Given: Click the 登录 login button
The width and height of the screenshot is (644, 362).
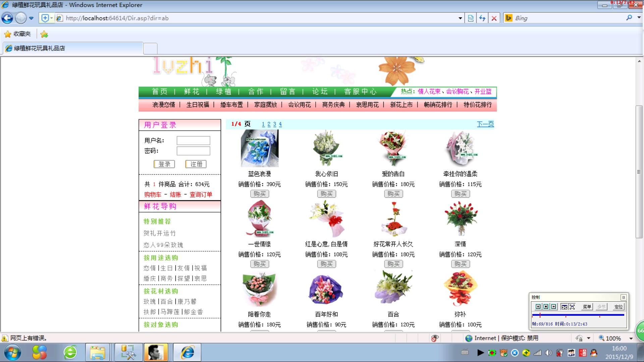Looking at the screenshot, I should pyautogui.click(x=164, y=164).
